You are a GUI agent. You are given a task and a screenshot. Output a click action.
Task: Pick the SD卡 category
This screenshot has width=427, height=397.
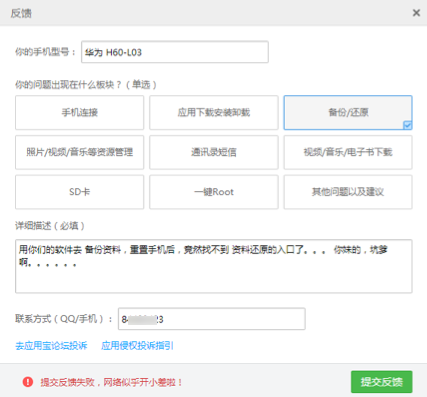coord(80,192)
